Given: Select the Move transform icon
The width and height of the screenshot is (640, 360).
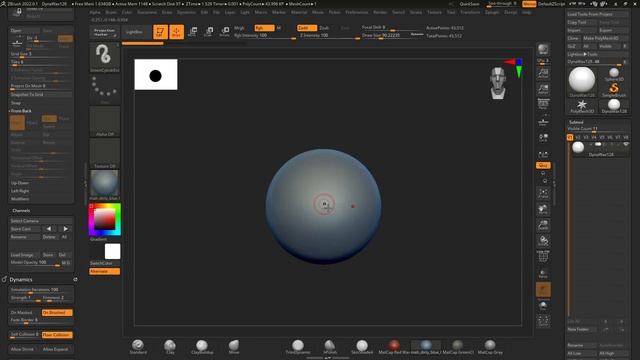Looking at the screenshot, I should [x=193, y=32].
